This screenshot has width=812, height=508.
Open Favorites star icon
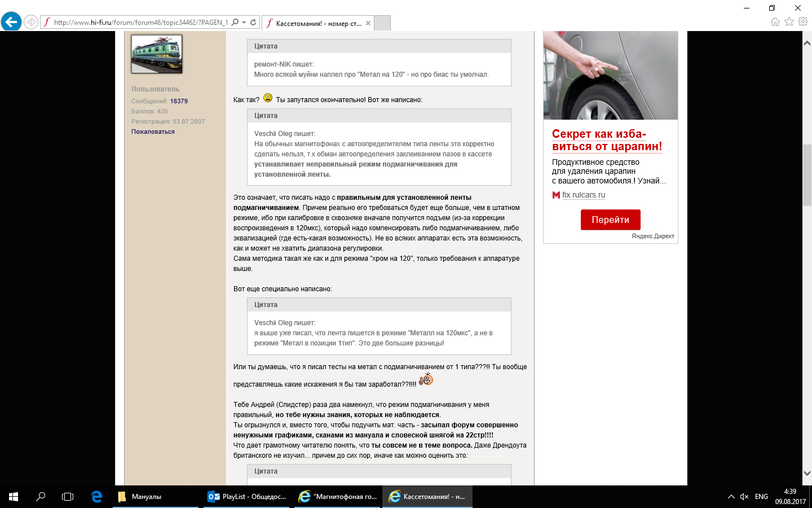pos(789,22)
